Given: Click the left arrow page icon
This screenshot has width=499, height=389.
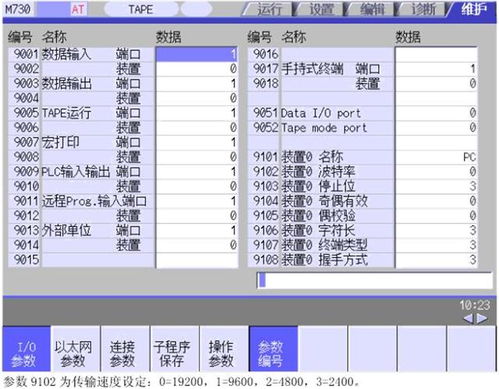Looking at the screenshot, I should pos(468,319).
